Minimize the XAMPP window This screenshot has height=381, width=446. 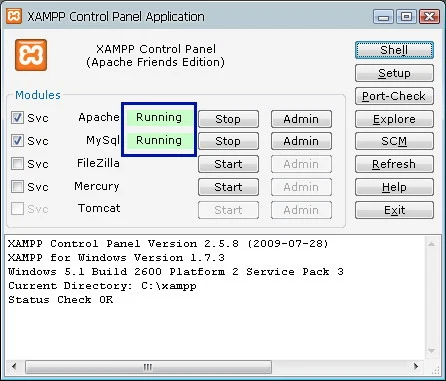383,16
